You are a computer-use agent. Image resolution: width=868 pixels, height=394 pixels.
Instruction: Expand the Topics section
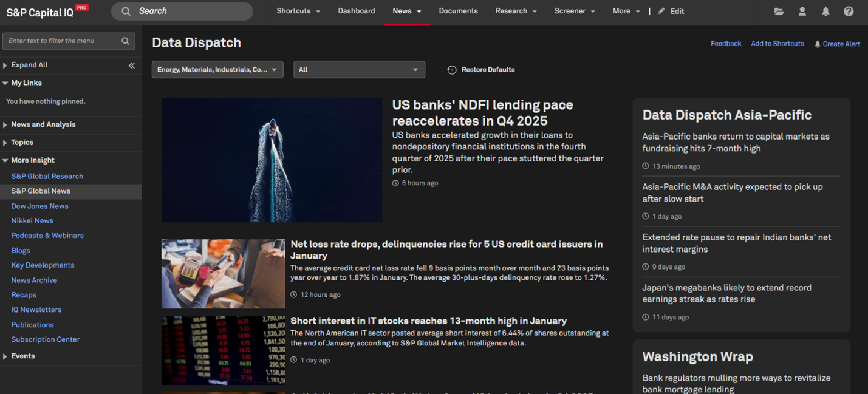tap(5, 143)
